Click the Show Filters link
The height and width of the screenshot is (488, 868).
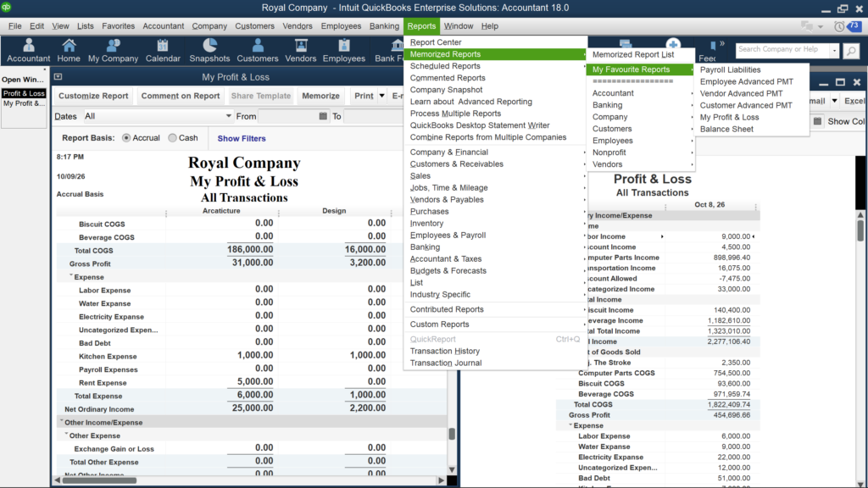coord(242,138)
